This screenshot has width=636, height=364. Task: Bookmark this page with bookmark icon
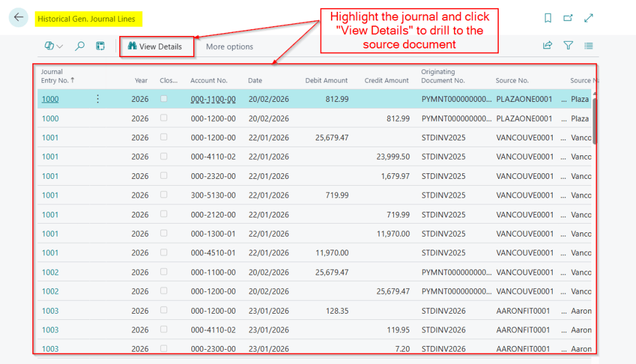coord(548,18)
